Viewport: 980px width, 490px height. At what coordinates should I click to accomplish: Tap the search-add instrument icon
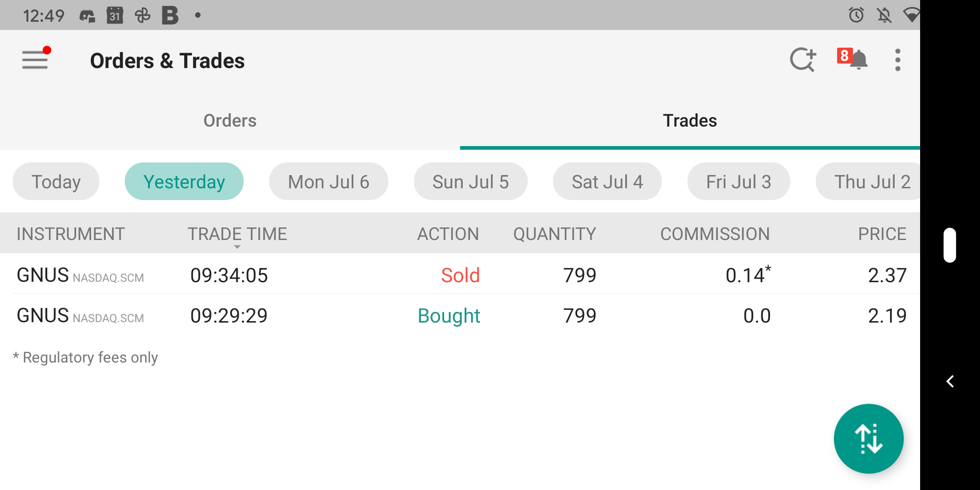pyautogui.click(x=803, y=60)
